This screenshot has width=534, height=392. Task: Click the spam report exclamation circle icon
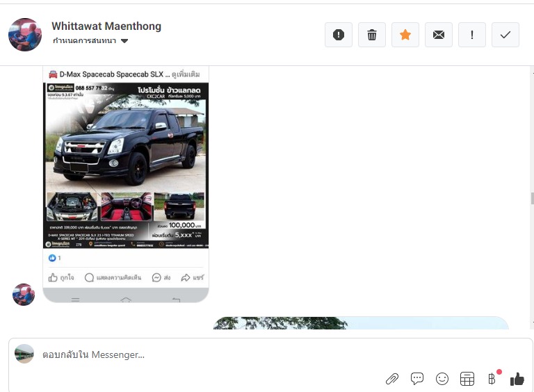(339, 35)
